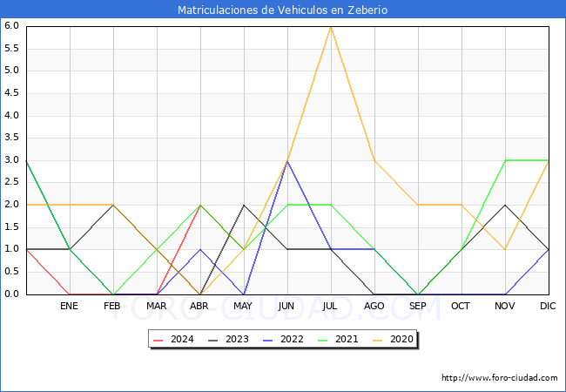Click the OCT month axis label
Image resolution: width=566 pixels, height=392 pixels.
tap(461, 306)
